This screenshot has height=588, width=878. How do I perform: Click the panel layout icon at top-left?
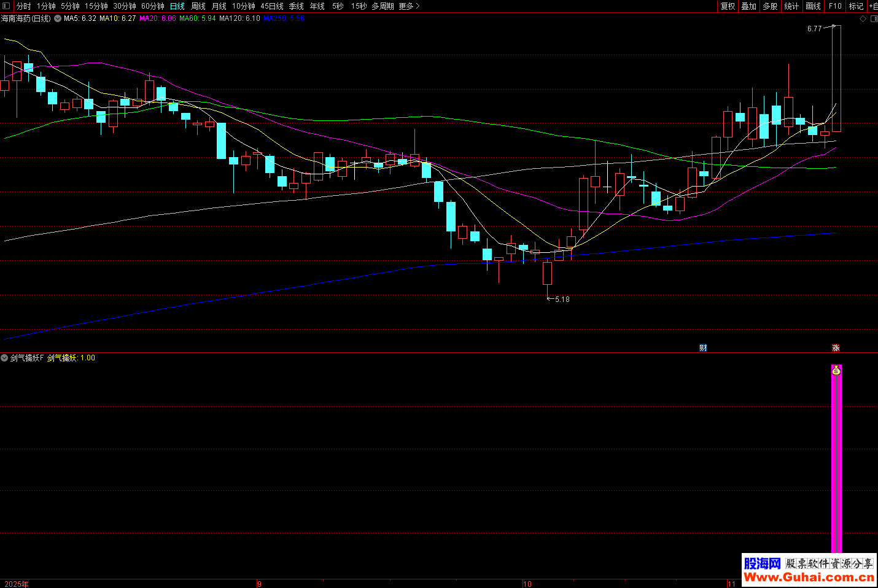(x=6, y=6)
